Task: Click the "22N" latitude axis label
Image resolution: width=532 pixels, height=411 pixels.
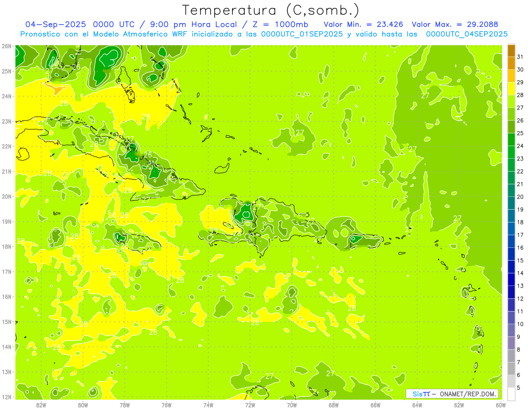Action: point(6,146)
